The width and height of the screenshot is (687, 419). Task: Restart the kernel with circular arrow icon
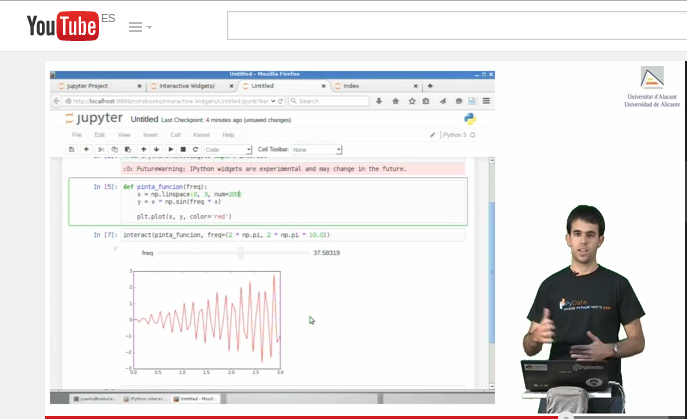(195, 149)
